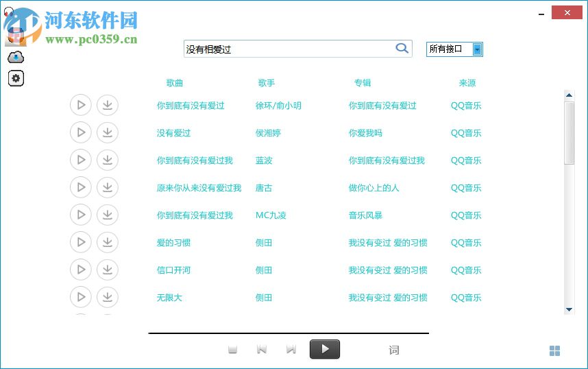Click artist name 蓝波
Image resolution: width=588 pixels, height=369 pixels.
pos(264,160)
